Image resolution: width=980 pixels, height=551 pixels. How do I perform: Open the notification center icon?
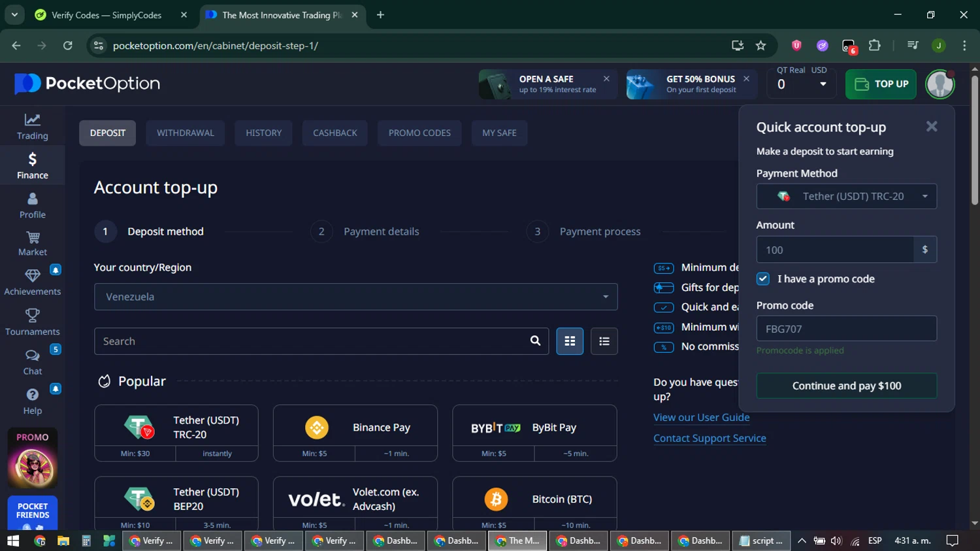click(x=953, y=541)
